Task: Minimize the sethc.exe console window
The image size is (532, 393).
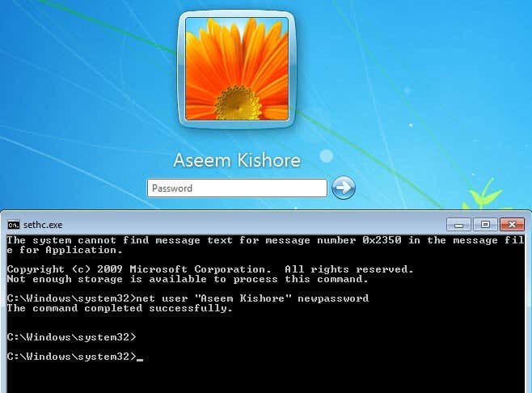Action: click(x=458, y=224)
